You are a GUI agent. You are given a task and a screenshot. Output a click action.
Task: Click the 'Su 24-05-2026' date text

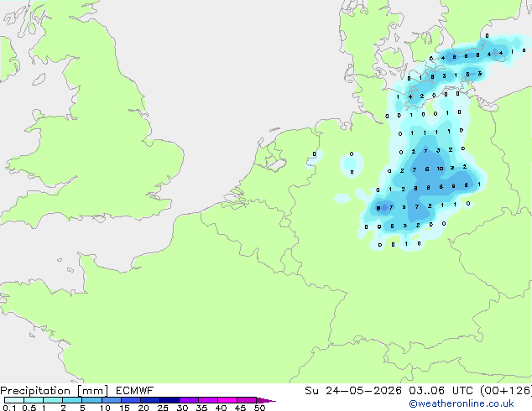pyautogui.click(x=353, y=391)
